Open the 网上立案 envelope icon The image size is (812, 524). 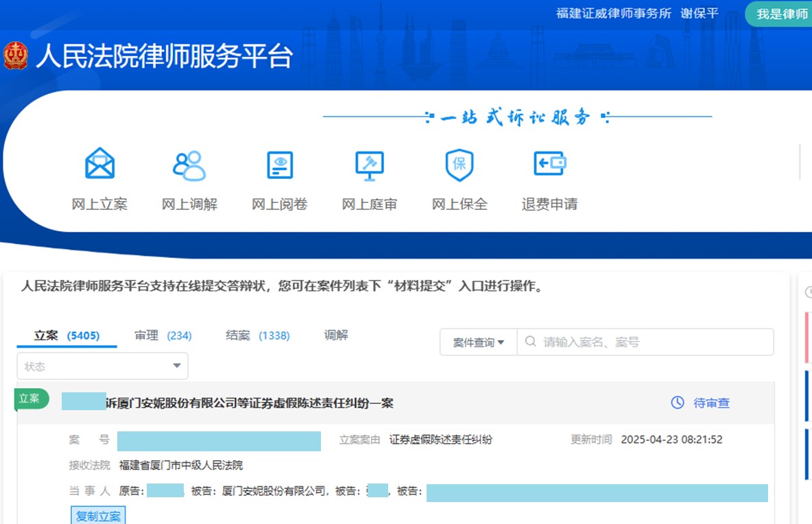[x=99, y=164]
